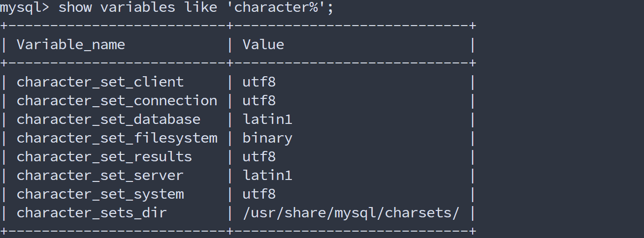The width and height of the screenshot is (644, 238).
Task: Select the character_set_database variable name
Action: click(x=108, y=119)
